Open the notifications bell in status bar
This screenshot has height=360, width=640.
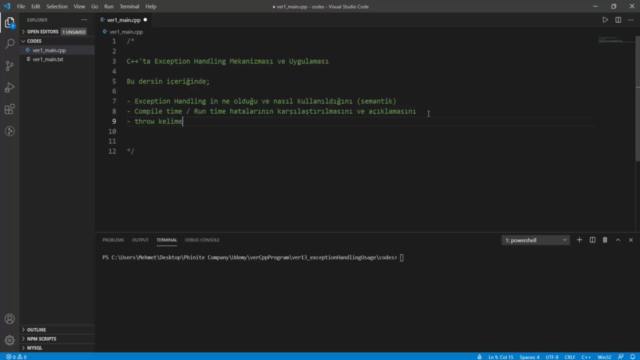tap(632, 357)
